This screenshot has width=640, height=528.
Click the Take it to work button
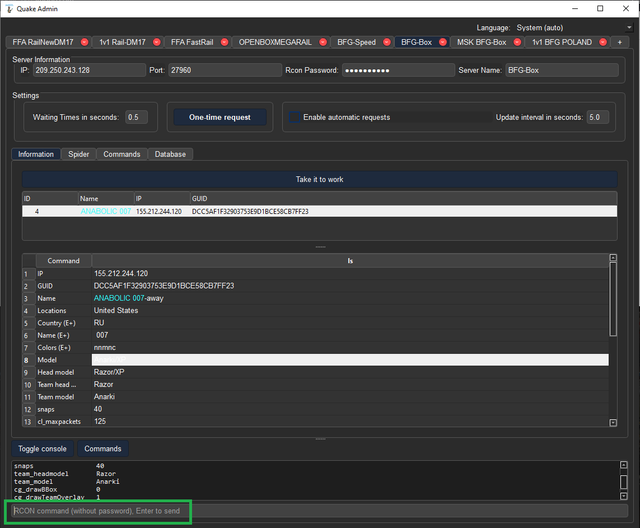pyautogui.click(x=320, y=179)
